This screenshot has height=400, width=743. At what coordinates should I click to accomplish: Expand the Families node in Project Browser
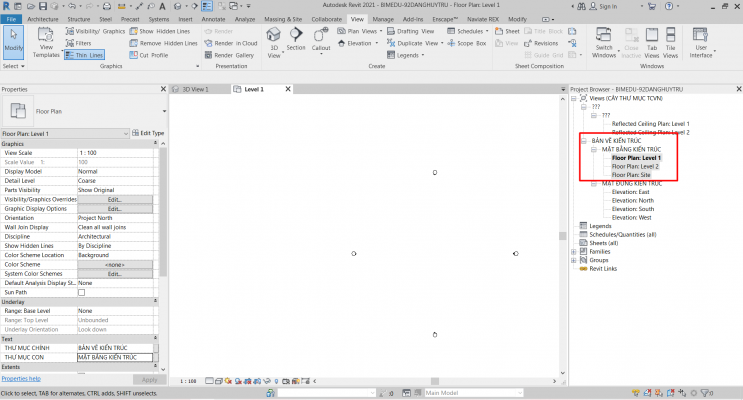pyautogui.click(x=573, y=252)
